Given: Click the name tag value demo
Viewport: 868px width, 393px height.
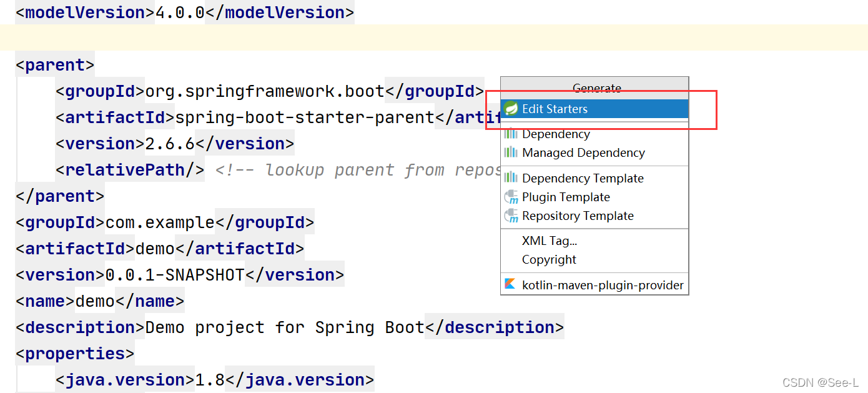Looking at the screenshot, I should (x=95, y=301).
